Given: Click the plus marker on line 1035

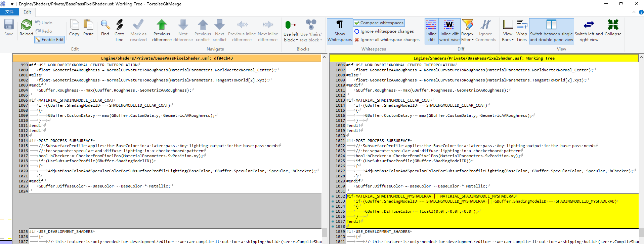Looking at the screenshot, I should click(333, 211).
